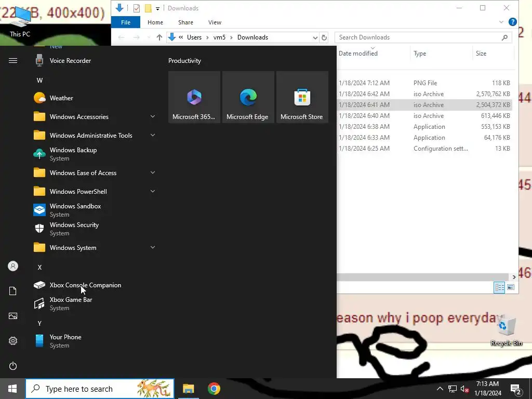Screen dimensions: 532x399
Task: Refresh the Downloads folder
Action: [x=324, y=37]
